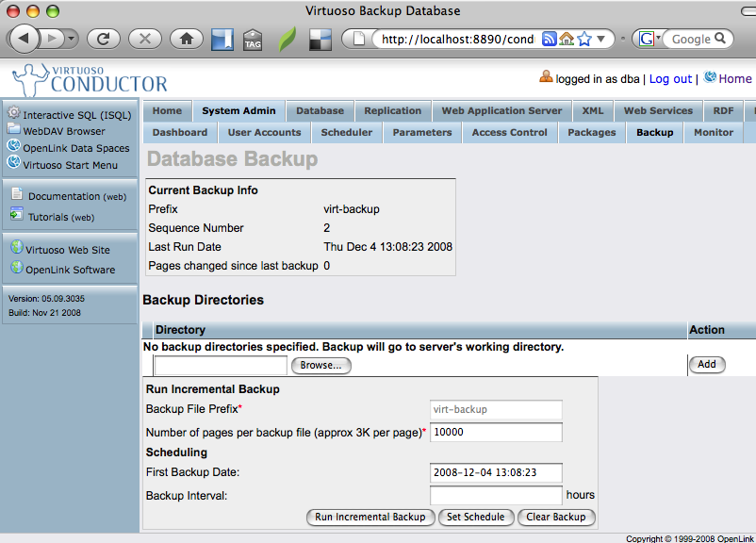Click the Clear Backup button

click(x=556, y=517)
